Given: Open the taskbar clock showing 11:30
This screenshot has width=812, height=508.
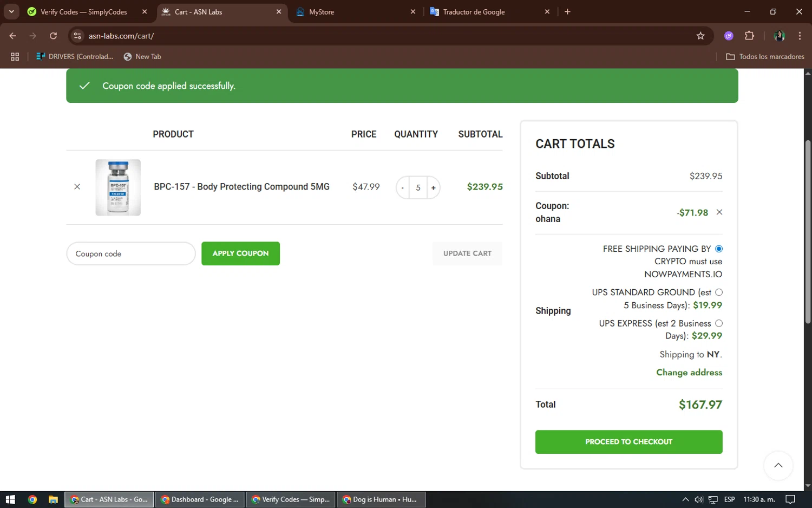Looking at the screenshot, I should 759,499.
